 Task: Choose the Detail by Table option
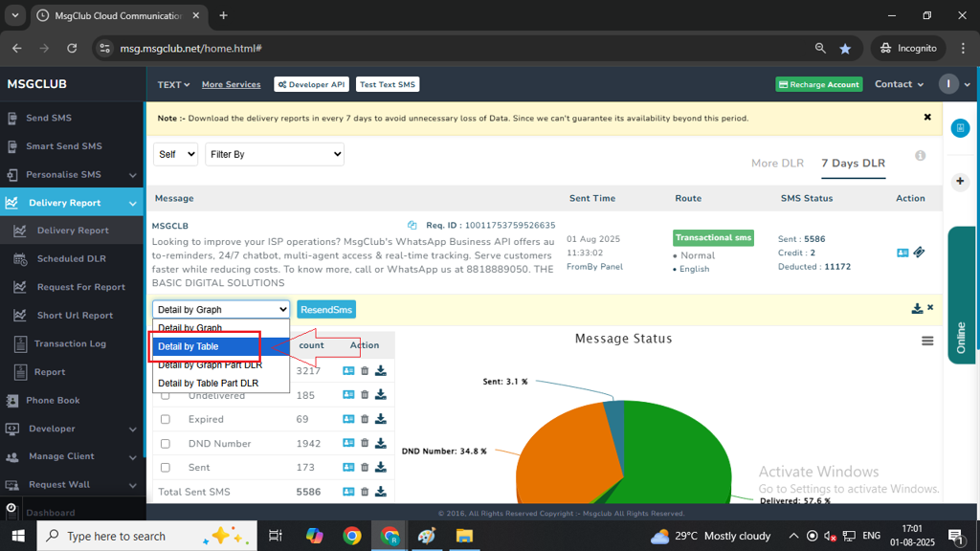click(221, 346)
